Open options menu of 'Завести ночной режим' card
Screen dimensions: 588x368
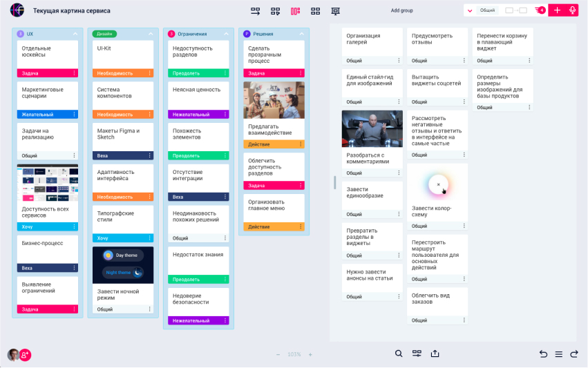tap(150, 309)
